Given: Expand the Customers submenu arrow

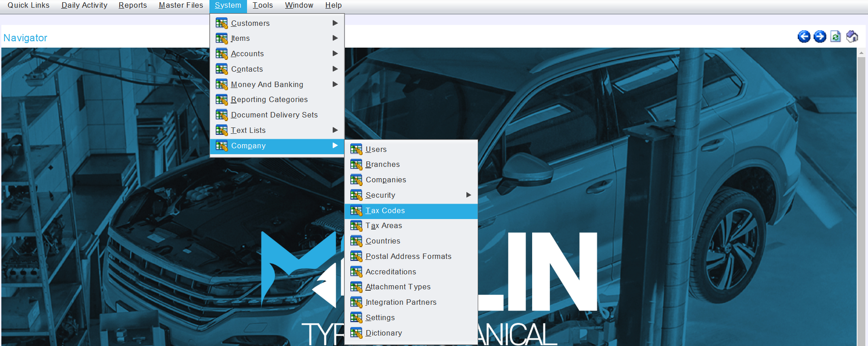Looking at the screenshot, I should [x=335, y=23].
